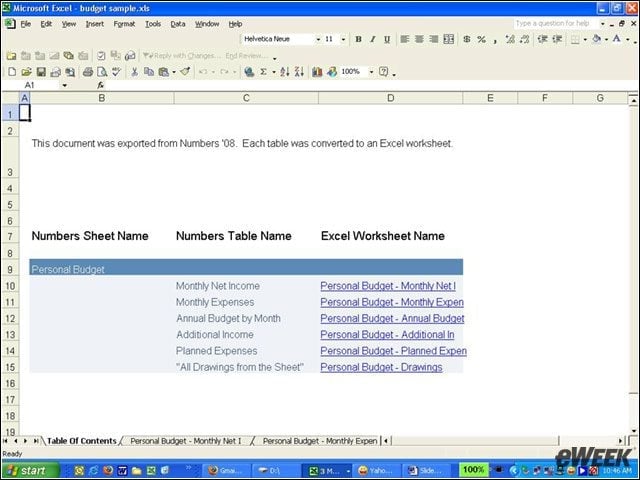This screenshot has height=480, width=640.
Task: Copy the selection using the toolbar
Action: (x=149, y=72)
